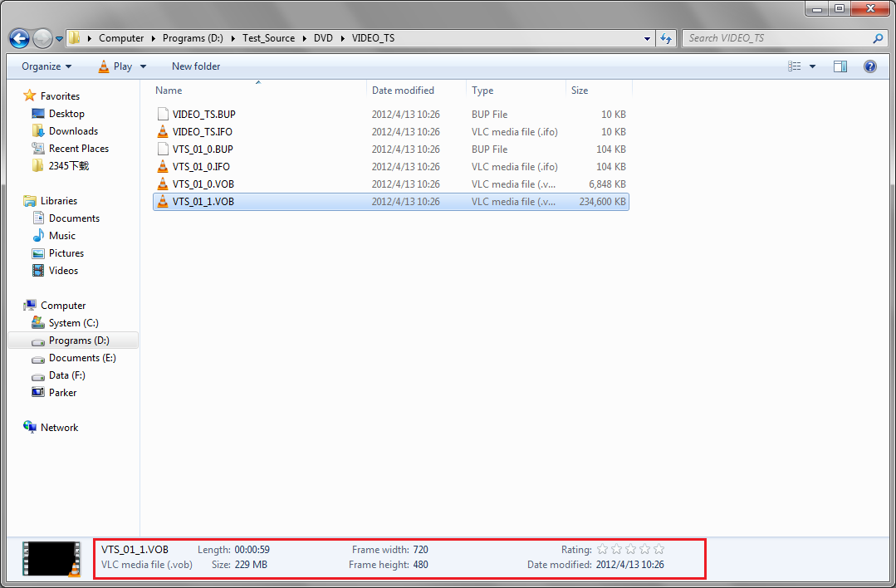The height and width of the screenshot is (588, 896).
Task: Click the 234,600 KB size cell
Action: (x=602, y=202)
